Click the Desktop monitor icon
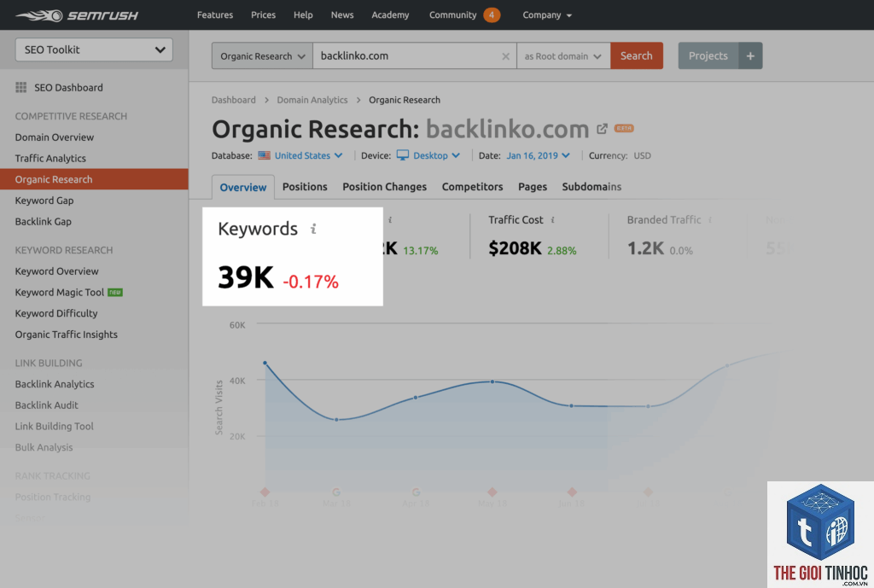The height and width of the screenshot is (588, 874). click(x=403, y=155)
